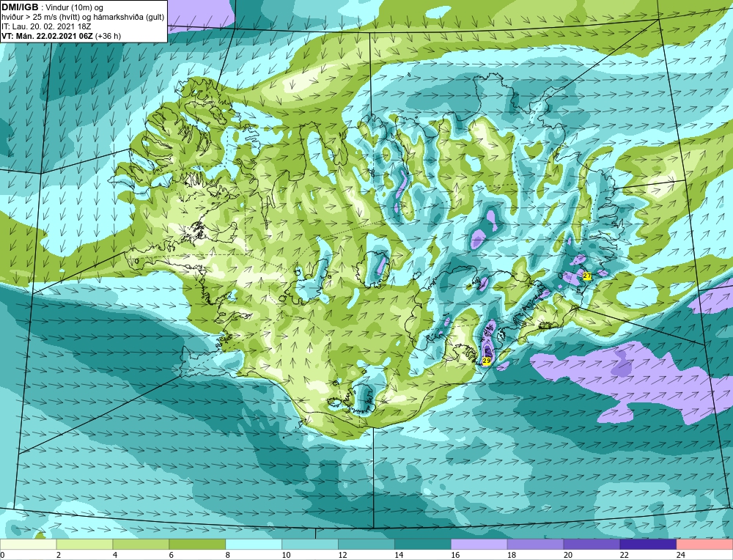The width and height of the screenshot is (733, 560).
Task: Click the '(+36 h)' forecast offset text
Action: [x=108, y=36]
